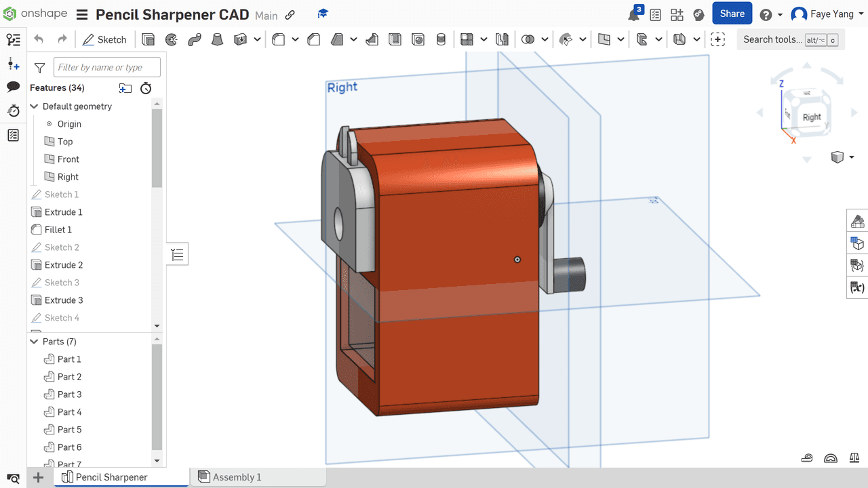Collapse the Default geometry group

pos(35,106)
